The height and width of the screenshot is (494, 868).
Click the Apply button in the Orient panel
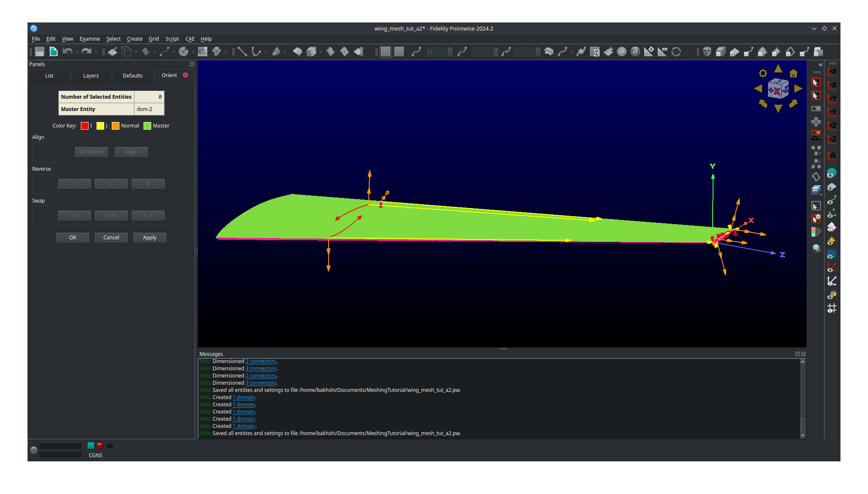point(149,237)
